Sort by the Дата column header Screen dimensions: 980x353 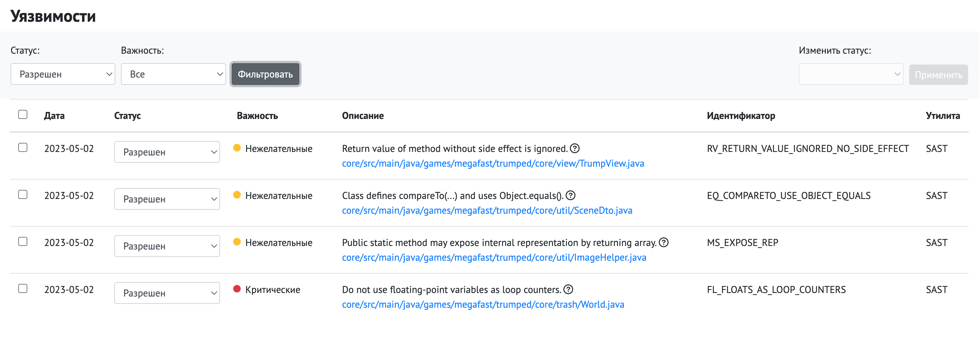coord(54,116)
